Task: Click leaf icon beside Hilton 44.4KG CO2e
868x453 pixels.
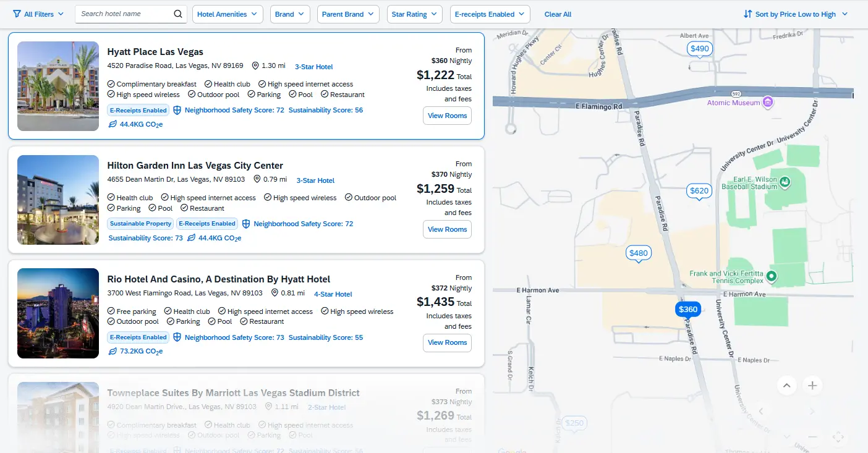Action: point(192,238)
